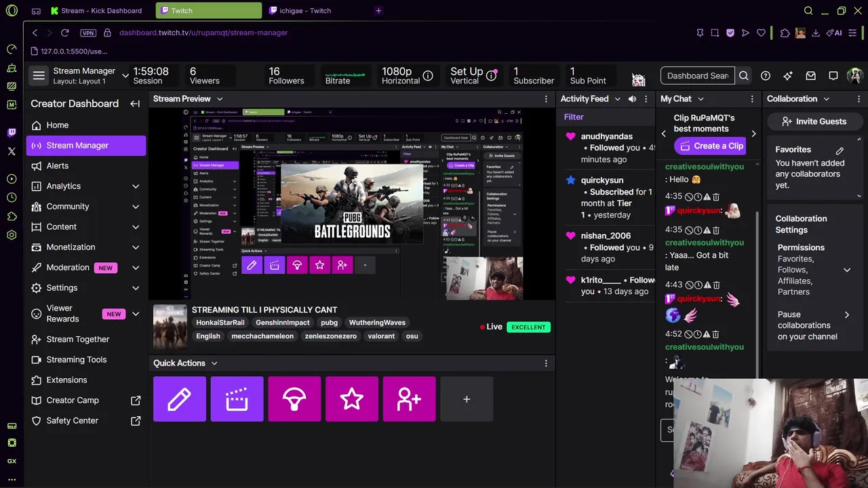Screen dimensions: 868x488
Task: Open browser downloads icon
Action: 816,33
